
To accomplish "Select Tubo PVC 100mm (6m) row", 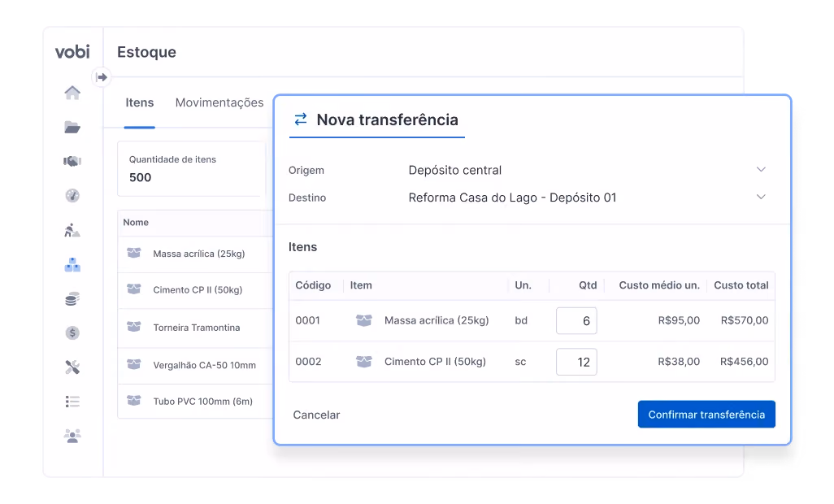I will (x=194, y=402).
